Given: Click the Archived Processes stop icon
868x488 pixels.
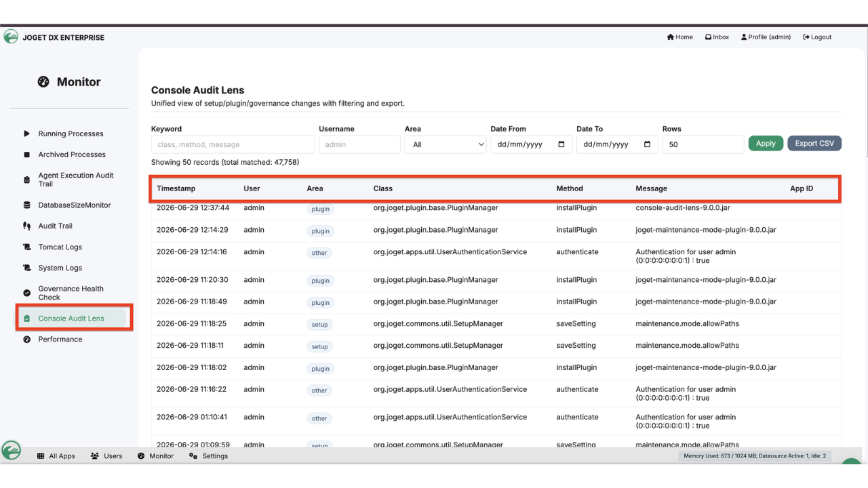Looking at the screenshot, I should 26,155.
